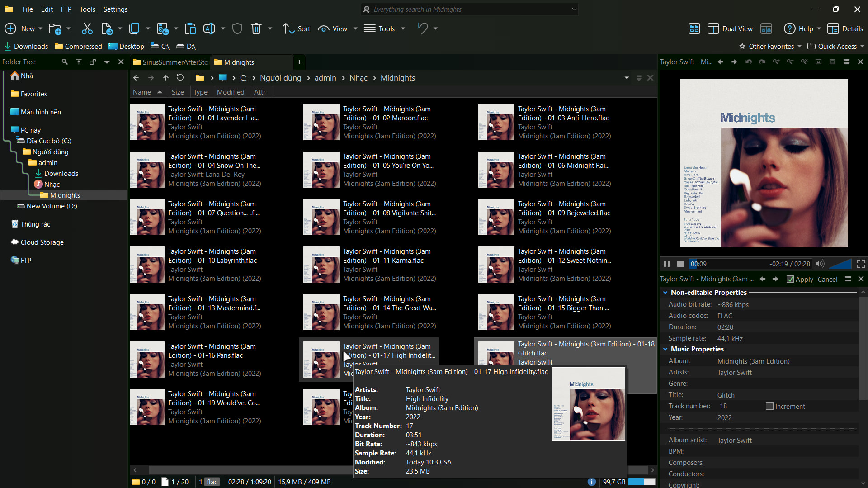Click Cancel in the properties panel
868x488 pixels.
pyautogui.click(x=827, y=279)
